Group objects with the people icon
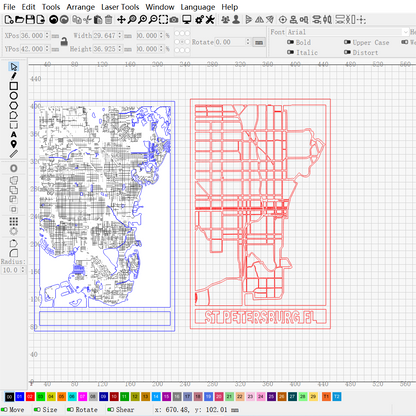This screenshot has width=416, height=416. pos(225,20)
